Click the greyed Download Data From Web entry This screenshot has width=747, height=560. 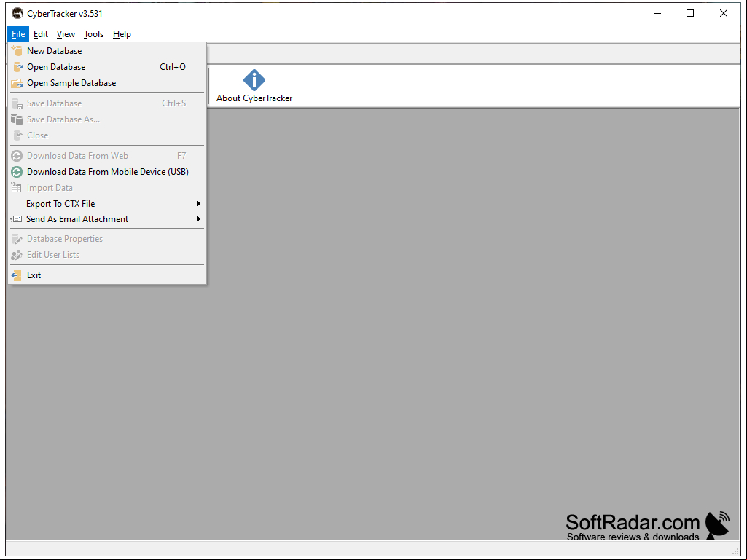[107, 156]
